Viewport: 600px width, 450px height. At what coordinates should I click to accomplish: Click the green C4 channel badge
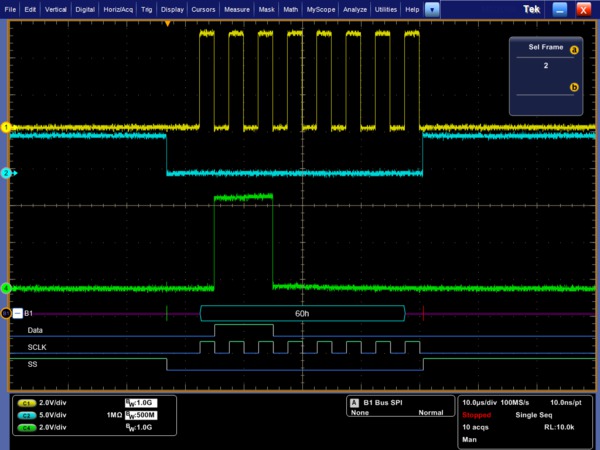tap(27, 427)
